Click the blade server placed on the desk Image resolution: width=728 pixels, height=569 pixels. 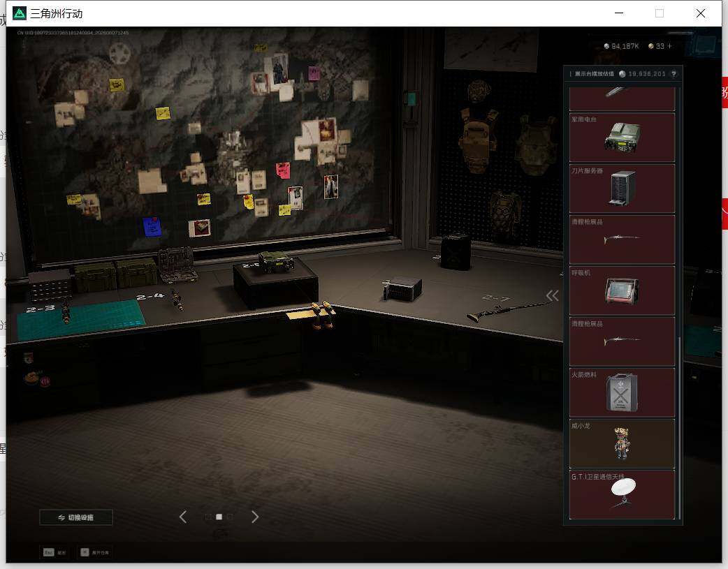(x=402, y=288)
